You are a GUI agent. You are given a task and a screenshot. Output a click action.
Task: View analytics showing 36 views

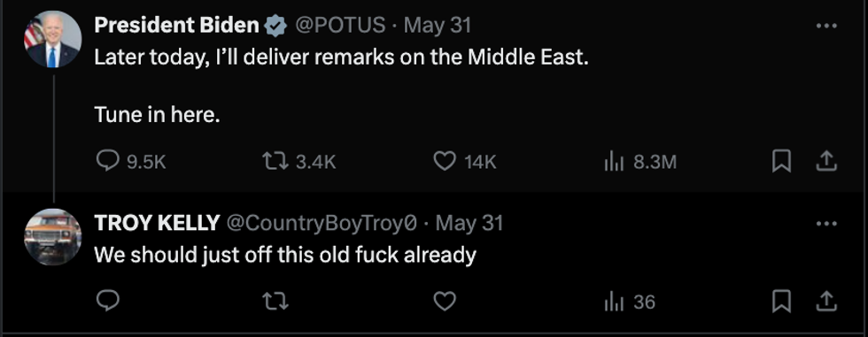(x=630, y=303)
